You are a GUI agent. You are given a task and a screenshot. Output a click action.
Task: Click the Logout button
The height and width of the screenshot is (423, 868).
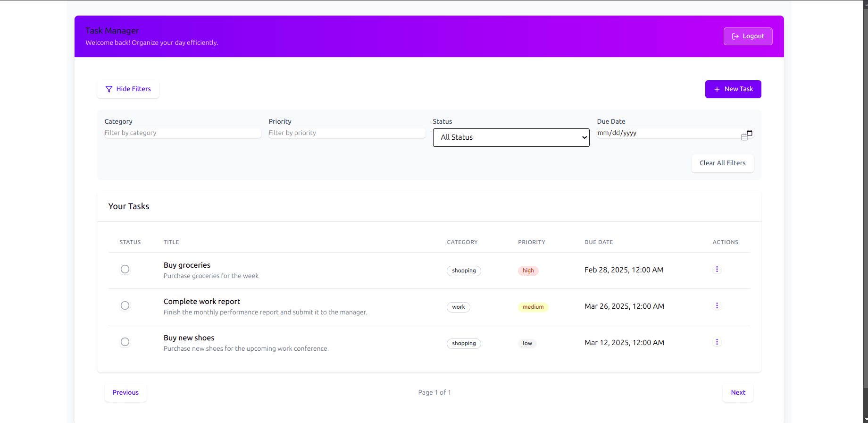(x=748, y=36)
